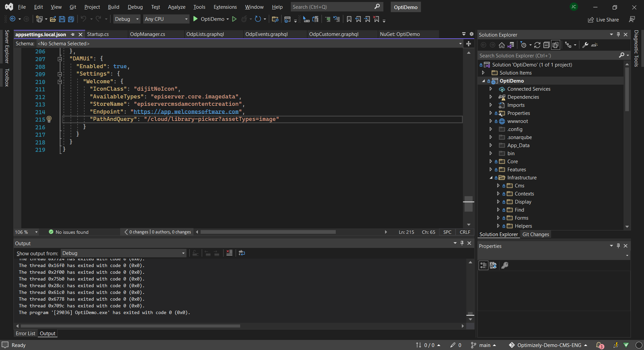Click the Save All toolbar icon
The width and height of the screenshot is (644, 350).
[71, 19]
